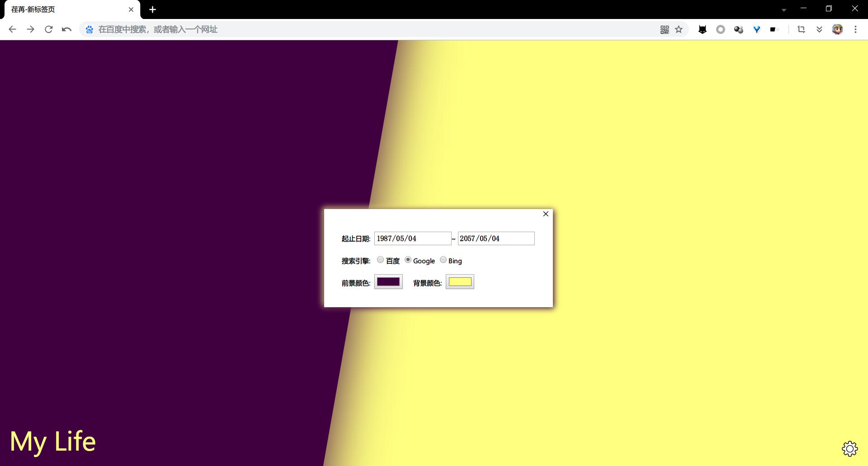Edit the end date field 2057/05/04
The image size is (868, 466).
496,238
